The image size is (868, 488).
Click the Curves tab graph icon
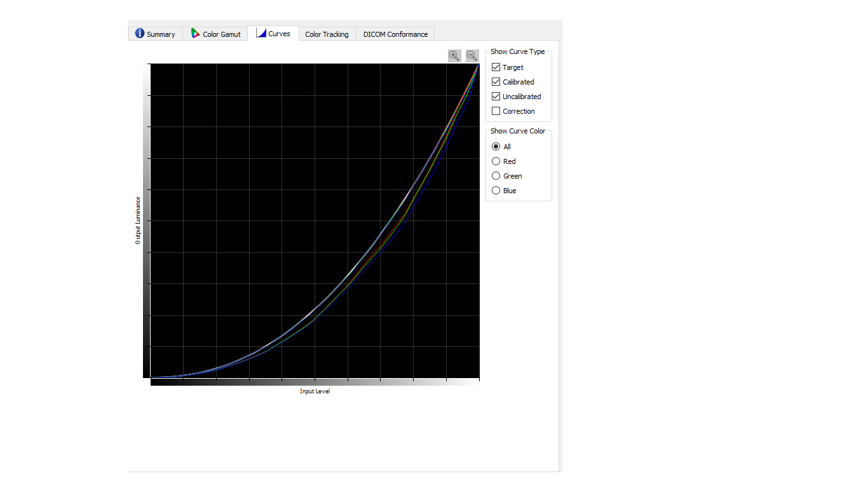[x=261, y=33]
